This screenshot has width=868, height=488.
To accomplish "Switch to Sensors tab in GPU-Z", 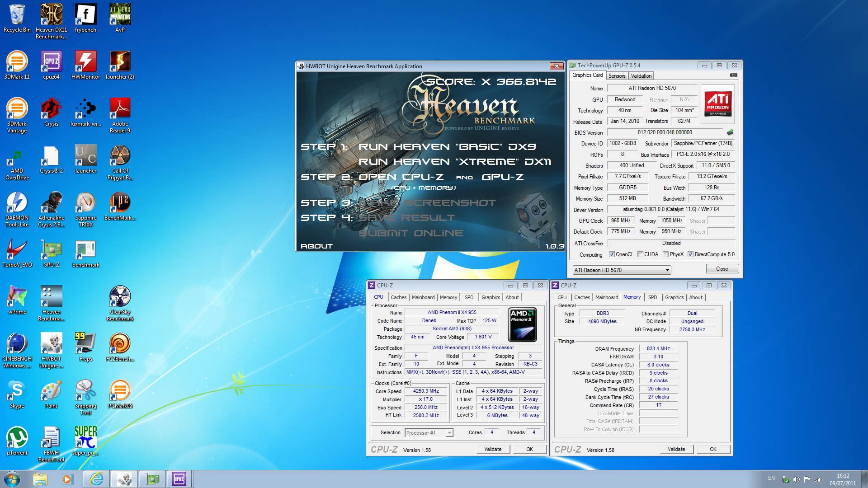I will point(617,76).
